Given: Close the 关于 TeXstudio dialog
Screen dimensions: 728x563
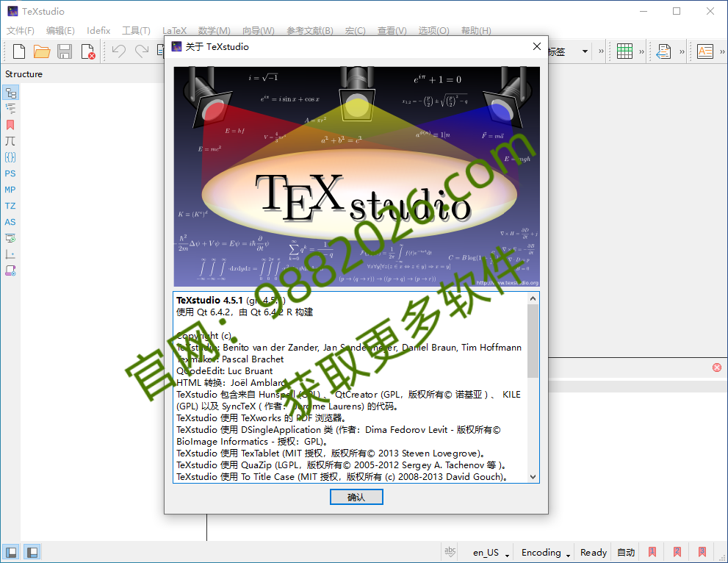Looking at the screenshot, I should coord(537,46).
